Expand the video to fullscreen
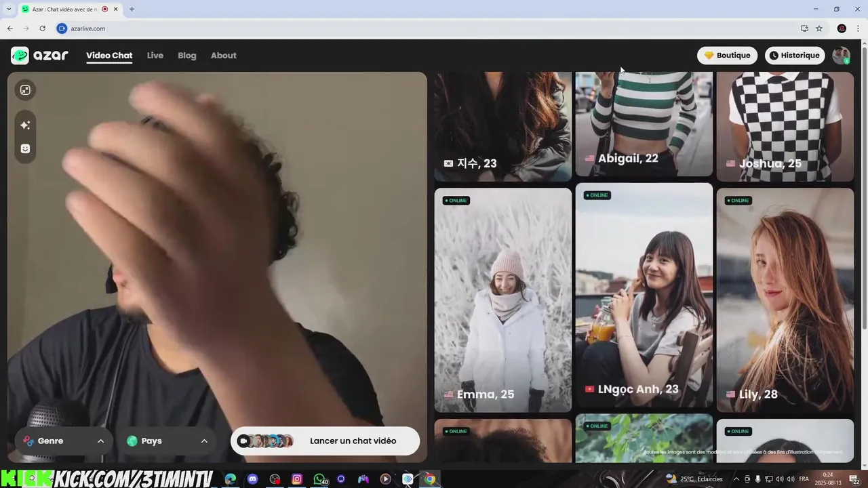Screen dimensions: 868x488 (x=25, y=90)
